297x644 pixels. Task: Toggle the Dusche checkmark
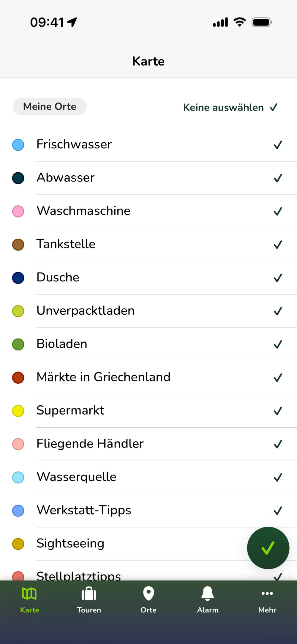click(278, 278)
